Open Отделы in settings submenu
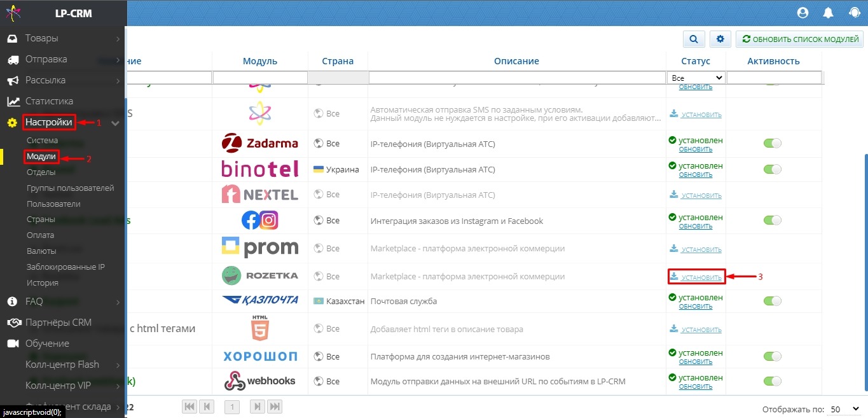The height and width of the screenshot is (418, 868). (41, 172)
